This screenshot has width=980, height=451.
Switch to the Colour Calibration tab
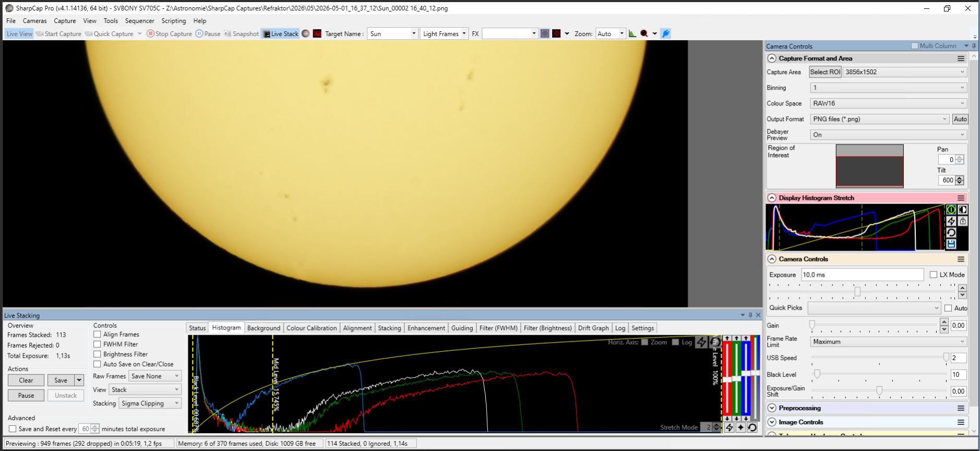tap(312, 328)
